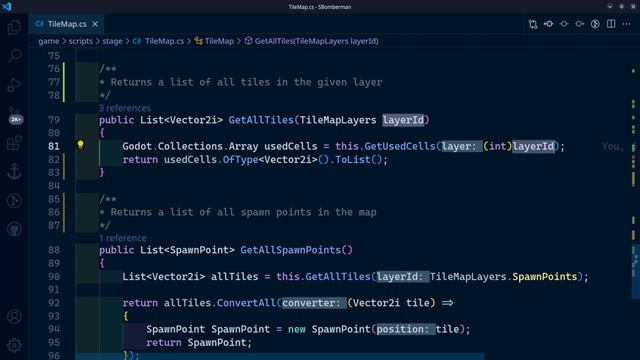Open the Run and Debug view

click(x=14, y=84)
